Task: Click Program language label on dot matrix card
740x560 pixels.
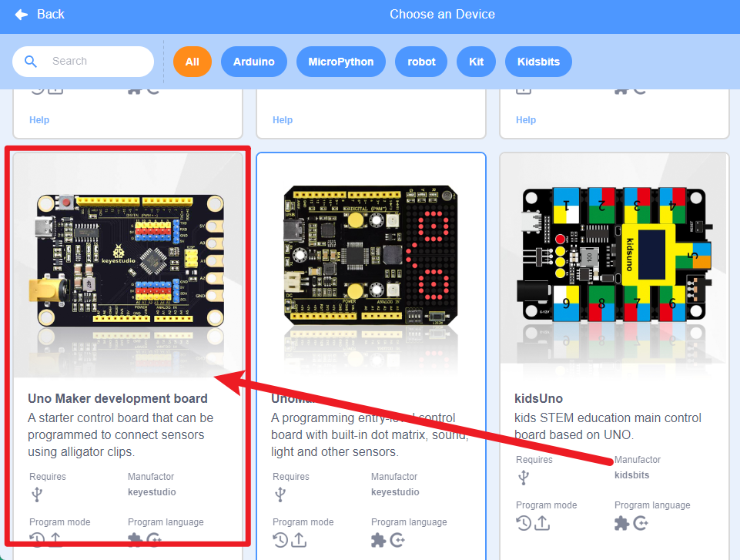Action: [x=409, y=521]
